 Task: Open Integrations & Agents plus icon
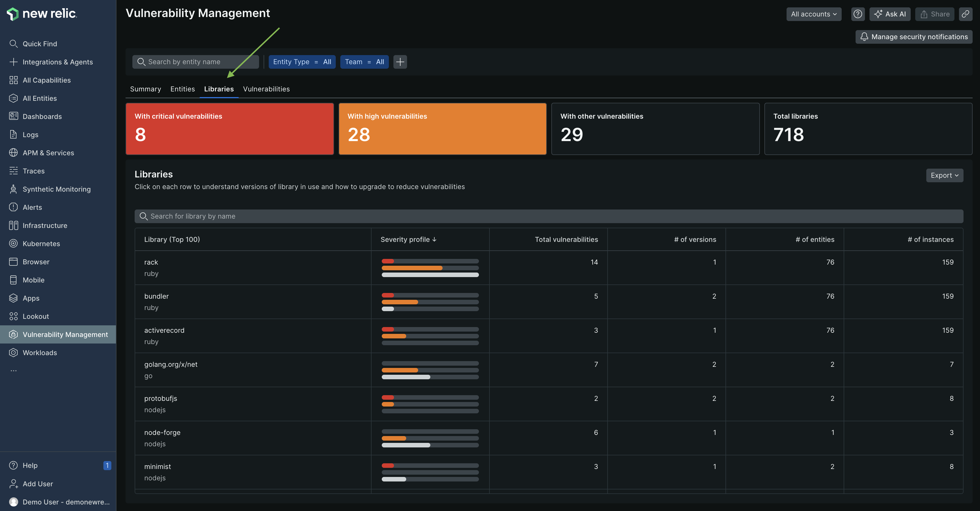[13, 62]
